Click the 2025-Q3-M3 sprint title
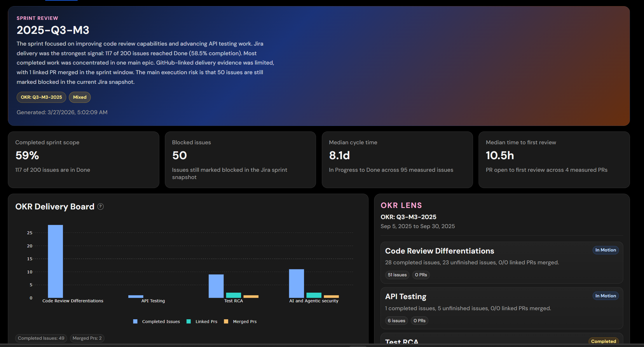Screen dimensions: 644x347 (x=53, y=30)
